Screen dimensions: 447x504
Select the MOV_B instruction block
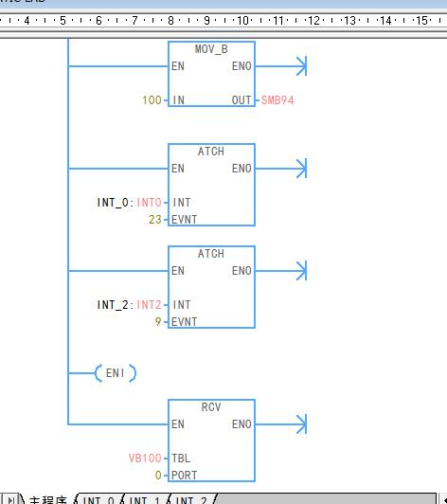[211, 74]
